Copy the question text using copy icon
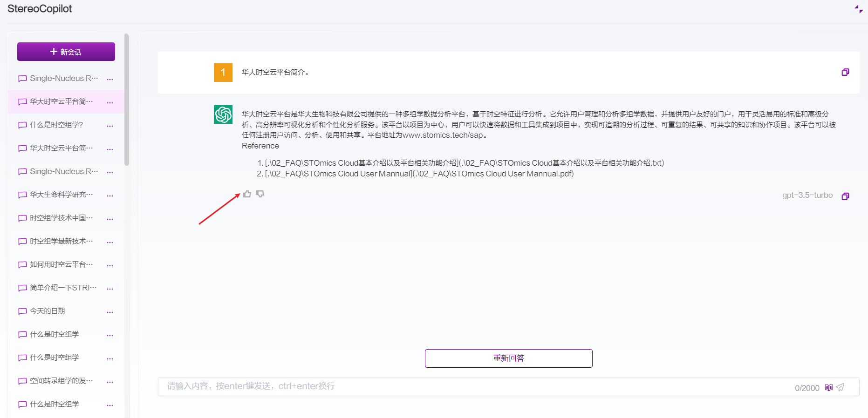This screenshot has width=868, height=418. 845,72
